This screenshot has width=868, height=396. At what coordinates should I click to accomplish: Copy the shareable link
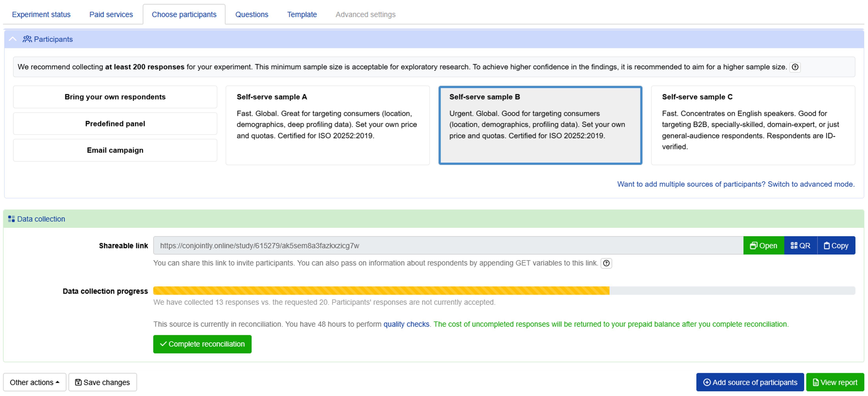click(x=836, y=245)
